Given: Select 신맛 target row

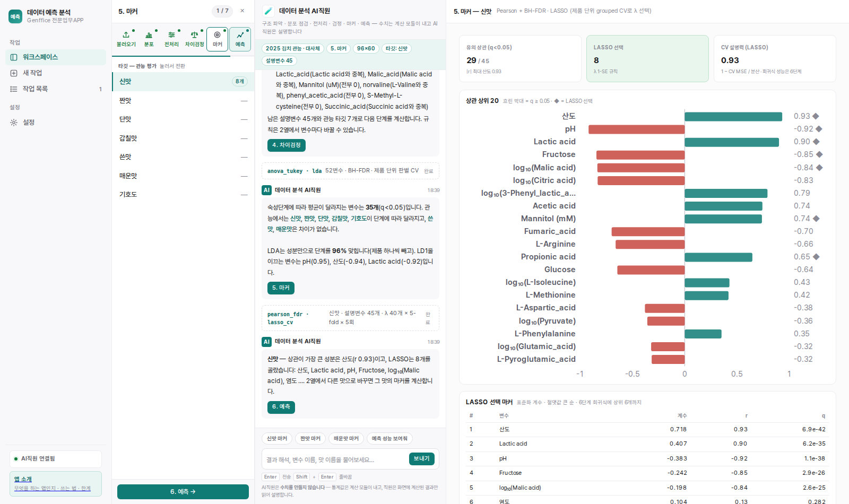Looking at the screenshot, I should (183, 81).
